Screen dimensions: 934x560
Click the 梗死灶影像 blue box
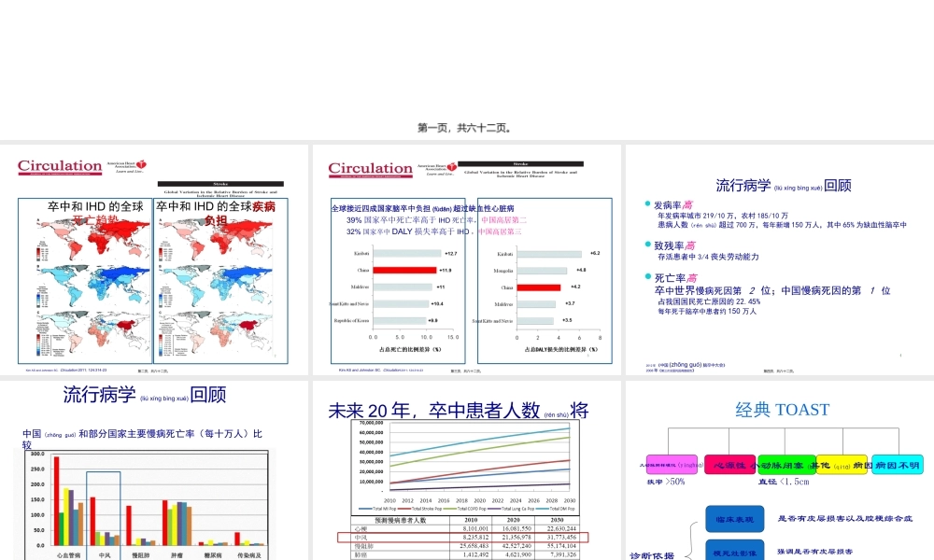click(x=735, y=551)
